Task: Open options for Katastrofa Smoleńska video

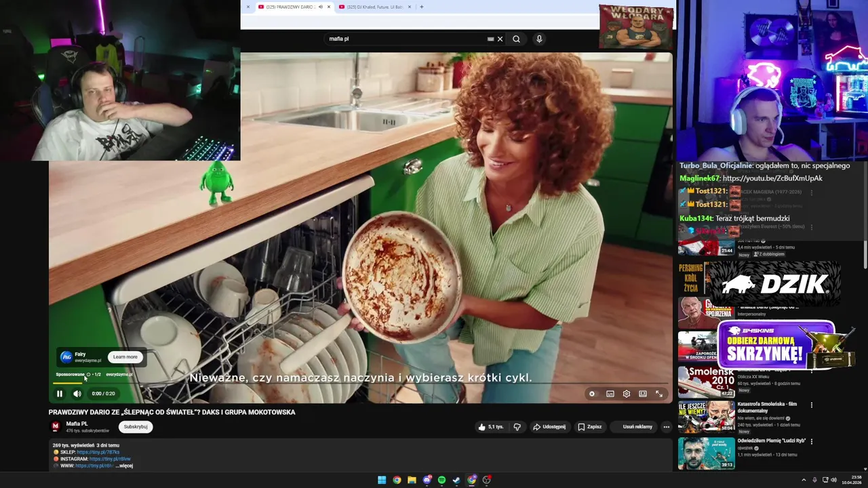Action: click(812, 405)
